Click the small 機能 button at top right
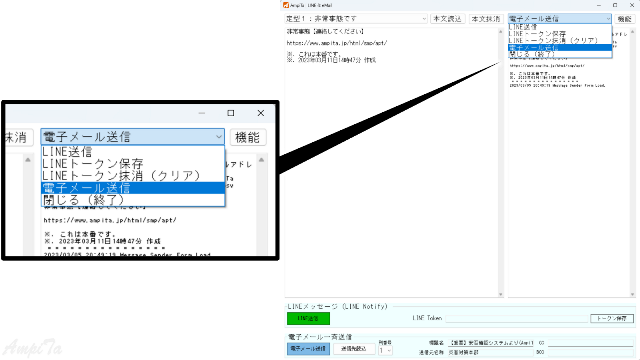Image resolution: width=640 pixels, height=360 pixels. click(x=624, y=19)
